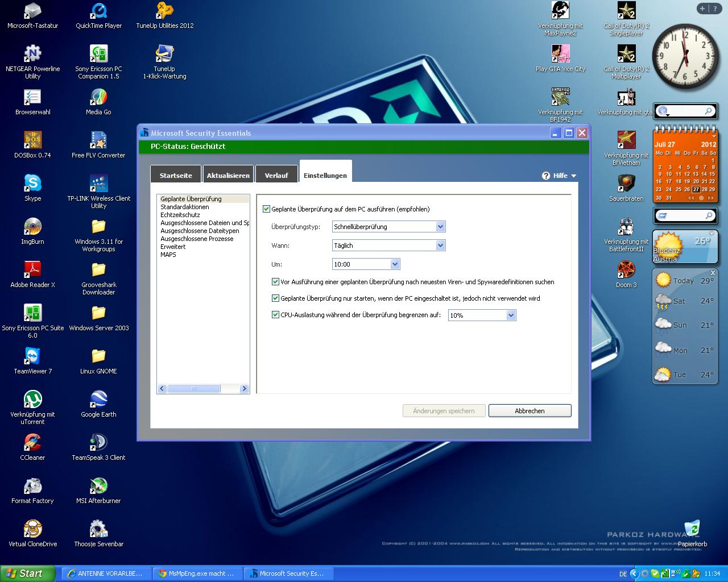Open MSI Afterburner icon
This screenshot has height=582, width=728.
pos(98,486)
